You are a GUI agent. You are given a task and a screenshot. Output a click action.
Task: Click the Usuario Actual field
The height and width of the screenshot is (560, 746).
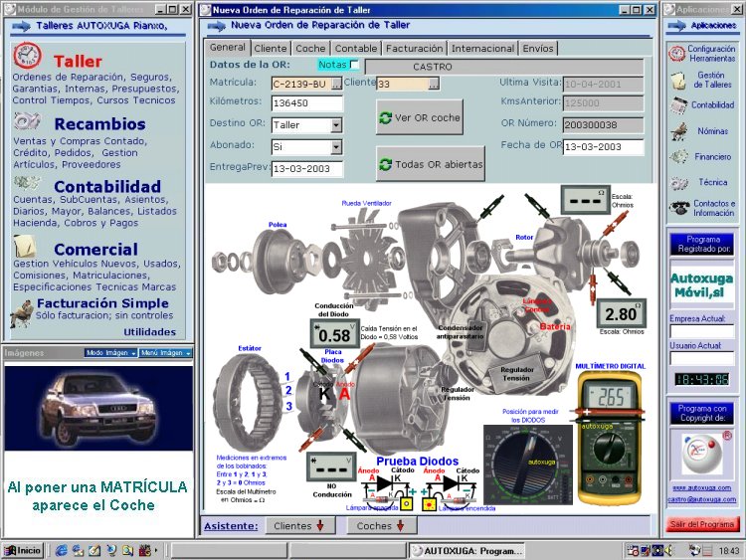pyautogui.click(x=702, y=358)
